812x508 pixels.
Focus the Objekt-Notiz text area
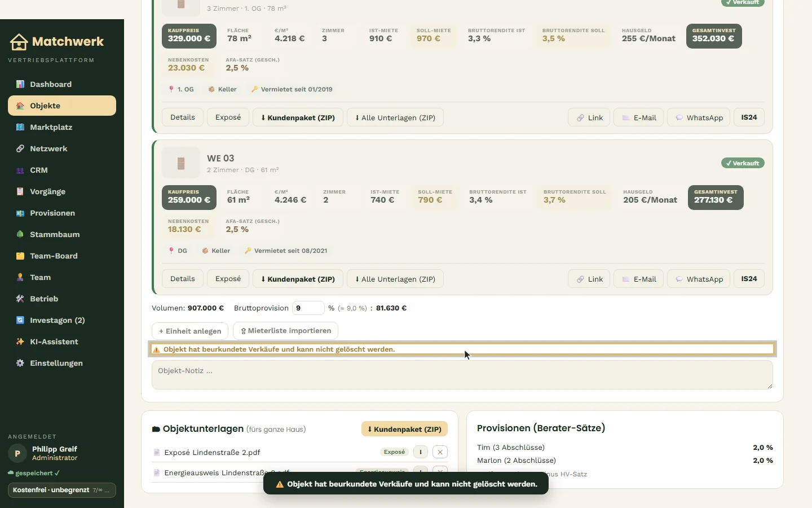pos(462,375)
